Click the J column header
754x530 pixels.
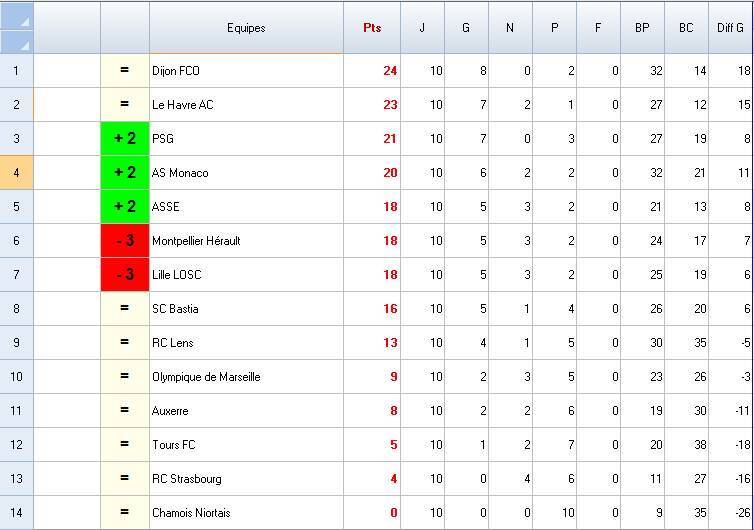point(422,28)
